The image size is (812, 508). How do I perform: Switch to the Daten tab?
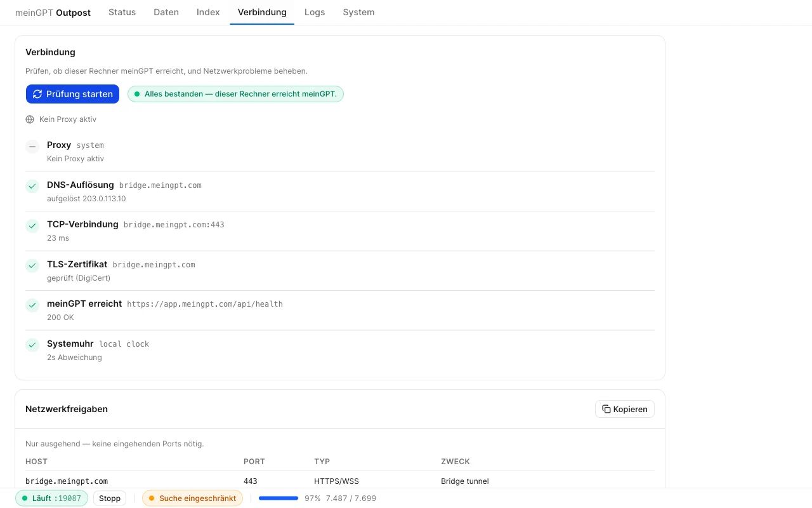click(166, 12)
